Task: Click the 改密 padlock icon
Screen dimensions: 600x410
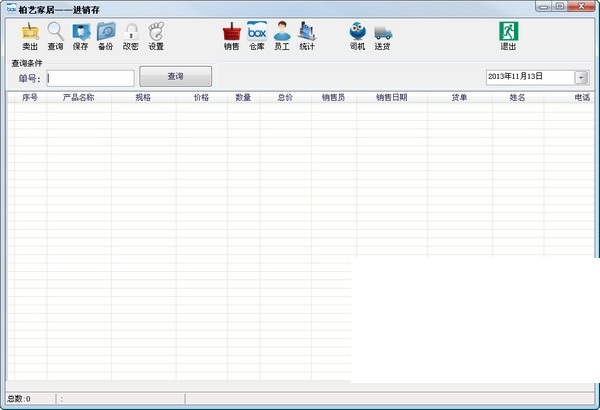Action: pyautogui.click(x=131, y=36)
